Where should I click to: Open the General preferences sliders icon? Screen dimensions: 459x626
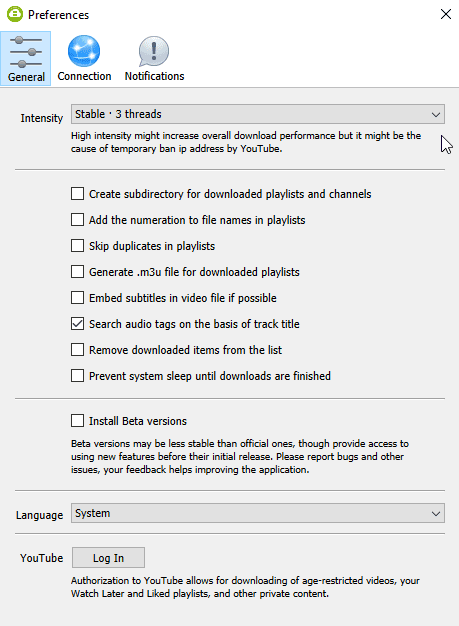tap(26, 52)
